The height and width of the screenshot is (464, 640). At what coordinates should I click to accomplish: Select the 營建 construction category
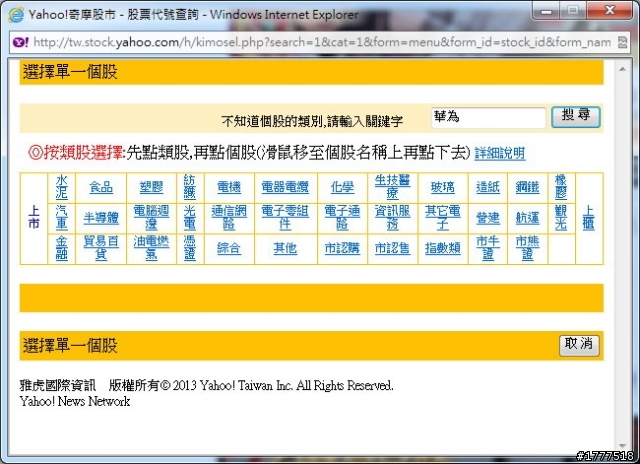click(x=488, y=218)
